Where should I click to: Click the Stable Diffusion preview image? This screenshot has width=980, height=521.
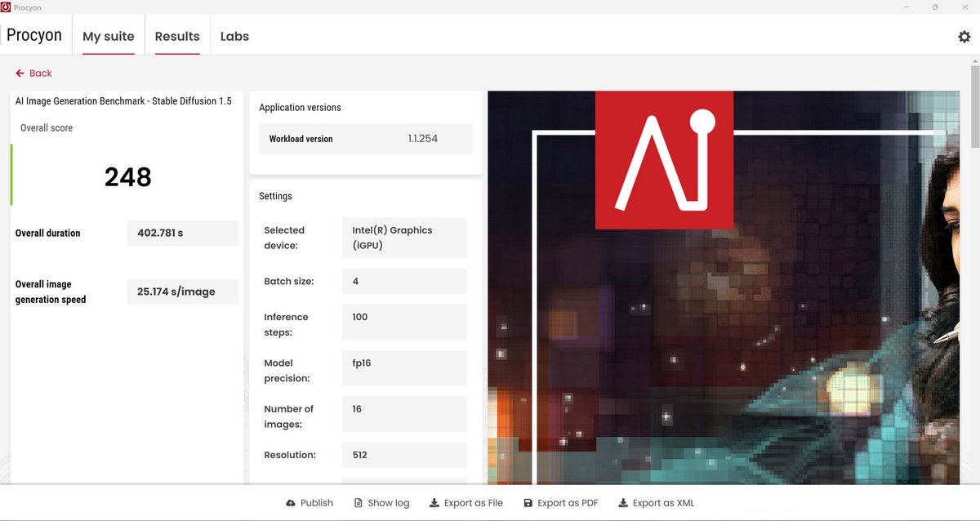(724, 287)
